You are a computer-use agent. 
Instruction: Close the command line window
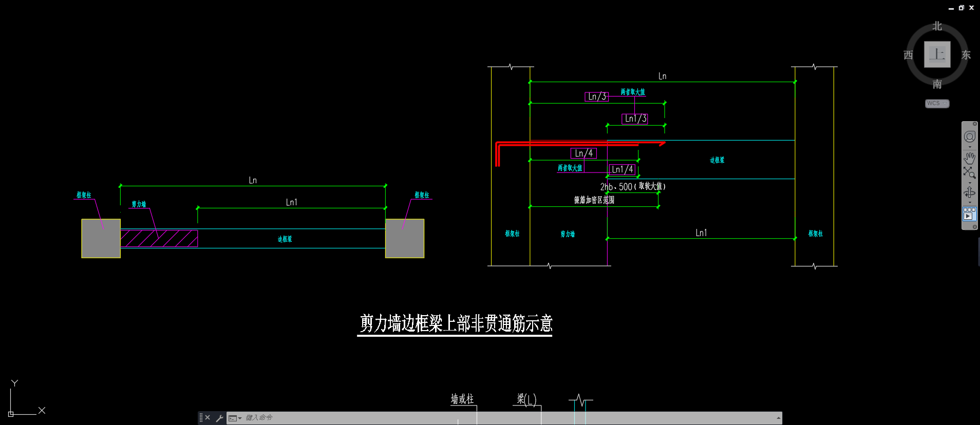tap(208, 418)
